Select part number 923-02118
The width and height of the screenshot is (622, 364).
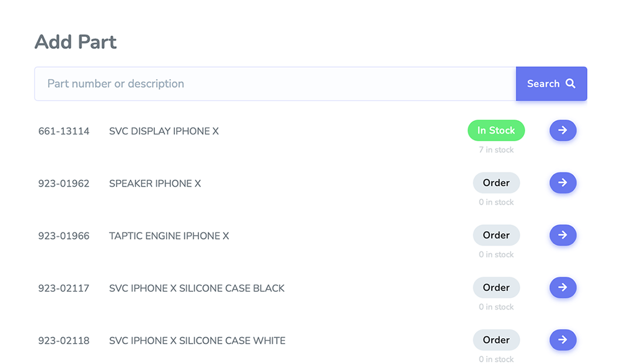64,341
